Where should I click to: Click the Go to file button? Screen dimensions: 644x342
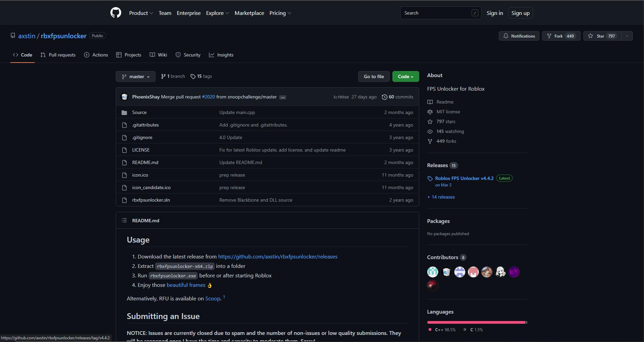click(374, 76)
